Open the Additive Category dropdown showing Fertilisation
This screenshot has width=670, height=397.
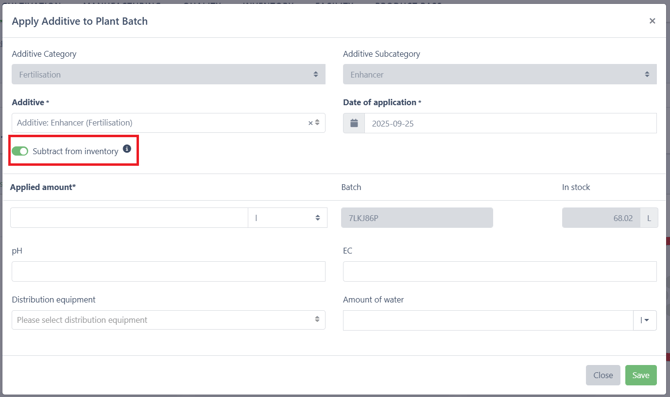[168, 74]
